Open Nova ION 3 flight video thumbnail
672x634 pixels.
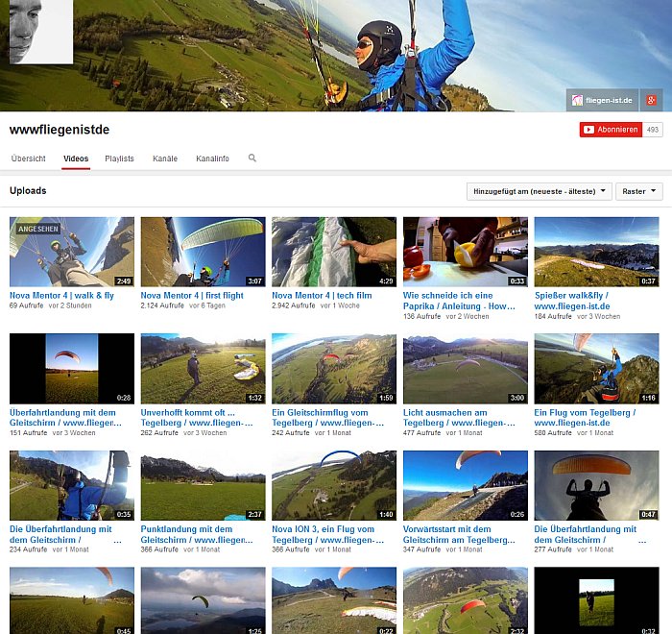(x=334, y=485)
